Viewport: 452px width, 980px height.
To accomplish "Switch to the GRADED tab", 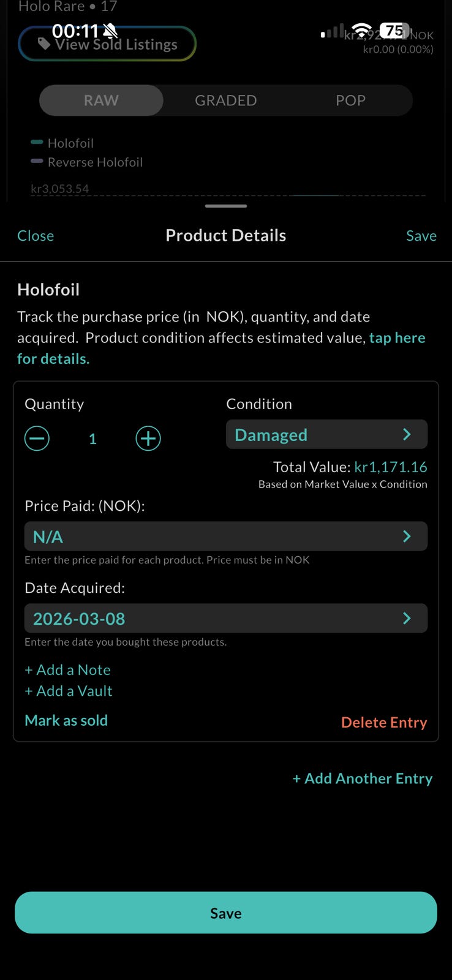I will coord(225,100).
